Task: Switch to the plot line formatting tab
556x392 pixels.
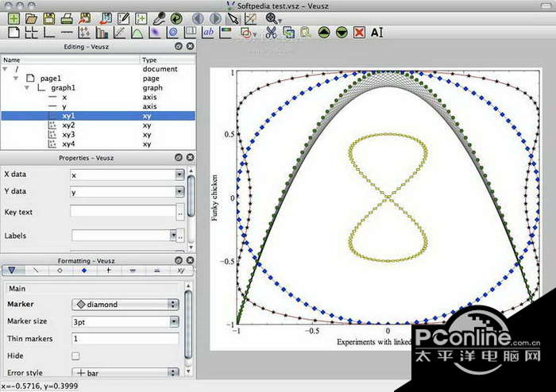Action: point(36,271)
